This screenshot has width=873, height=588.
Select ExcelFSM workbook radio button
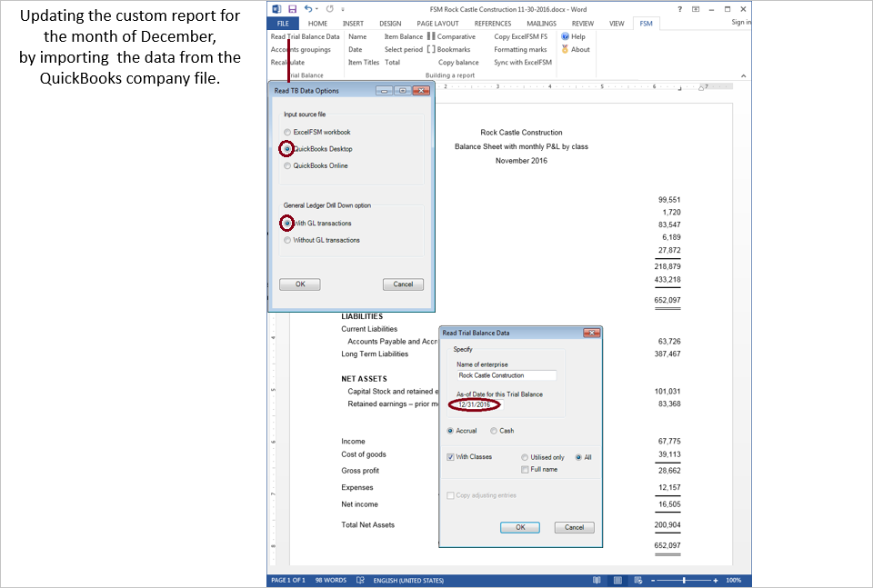287,133
